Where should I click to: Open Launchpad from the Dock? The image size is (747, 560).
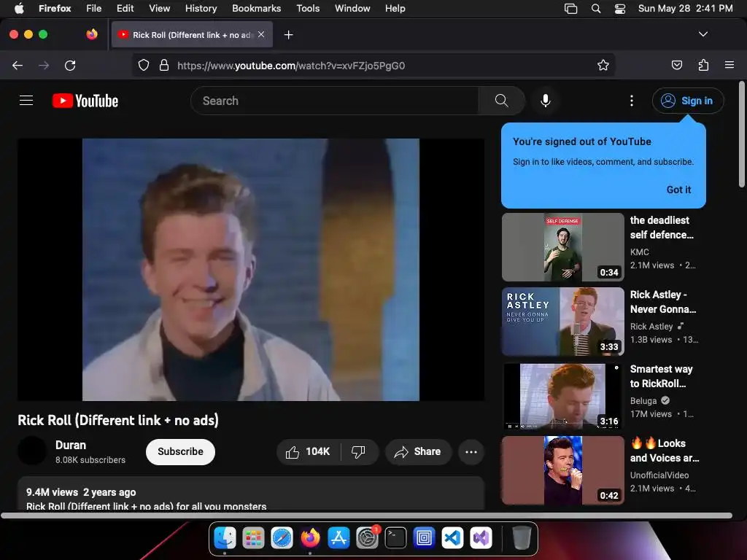click(x=253, y=538)
